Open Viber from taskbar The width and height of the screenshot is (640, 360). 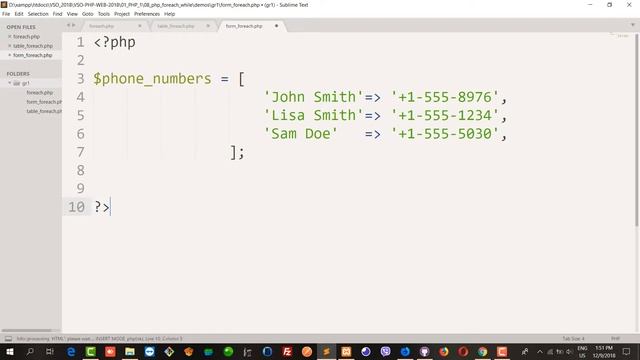(x=385, y=351)
